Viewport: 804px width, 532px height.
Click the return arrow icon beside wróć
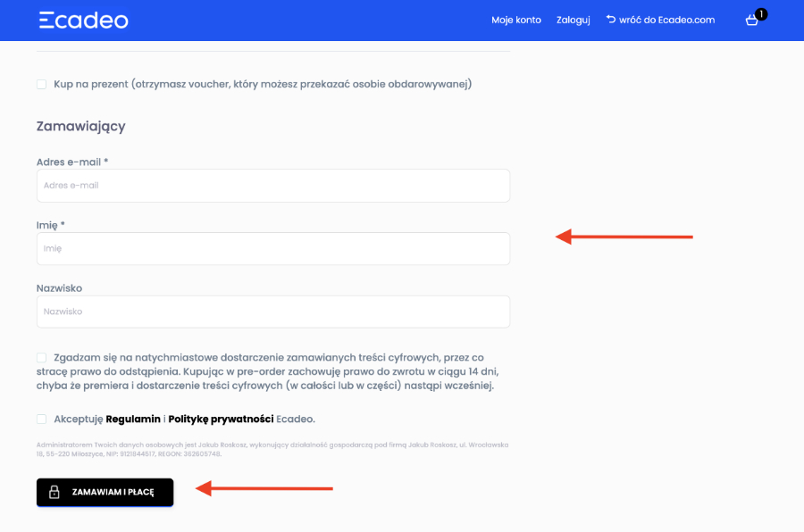[611, 20]
